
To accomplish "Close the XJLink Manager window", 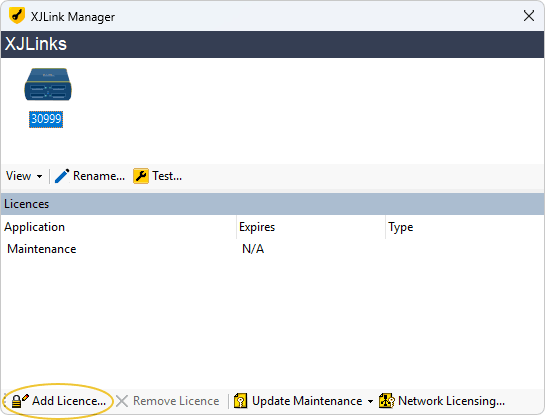I will (529, 16).
